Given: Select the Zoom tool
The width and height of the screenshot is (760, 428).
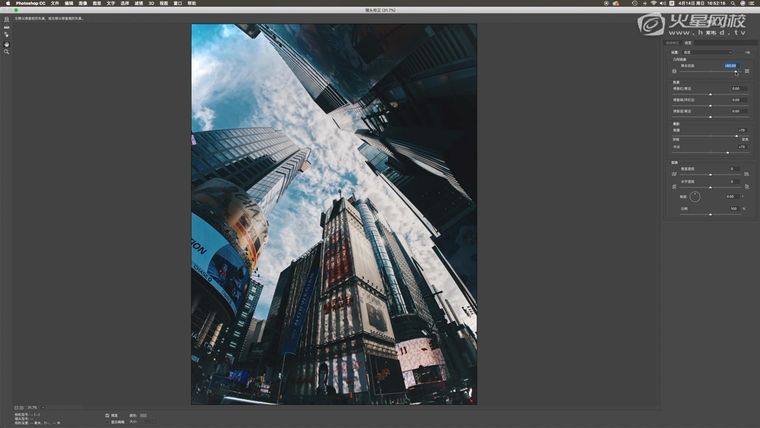Looking at the screenshot, I should point(7,51).
